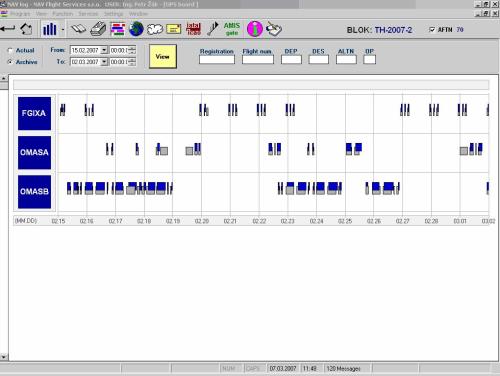The image size is (500, 376).
Task: Click the ALTN filter field
Action: (346, 60)
